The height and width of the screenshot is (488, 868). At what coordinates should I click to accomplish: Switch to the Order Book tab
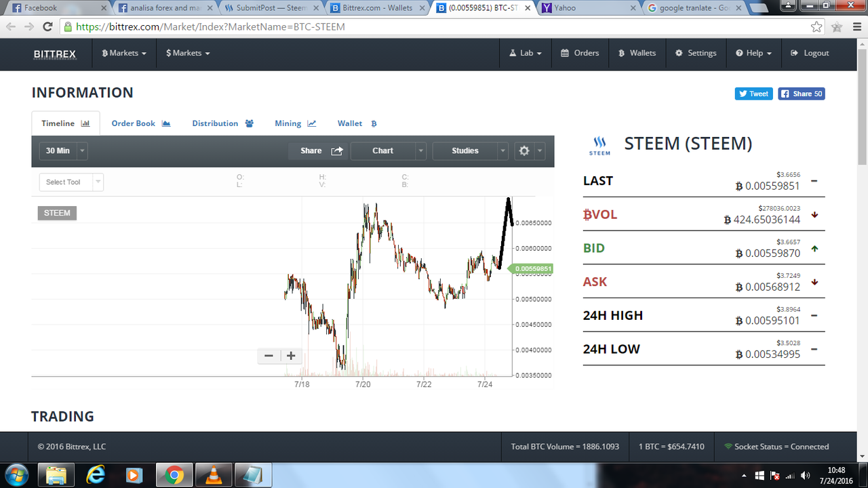(141, 123)
